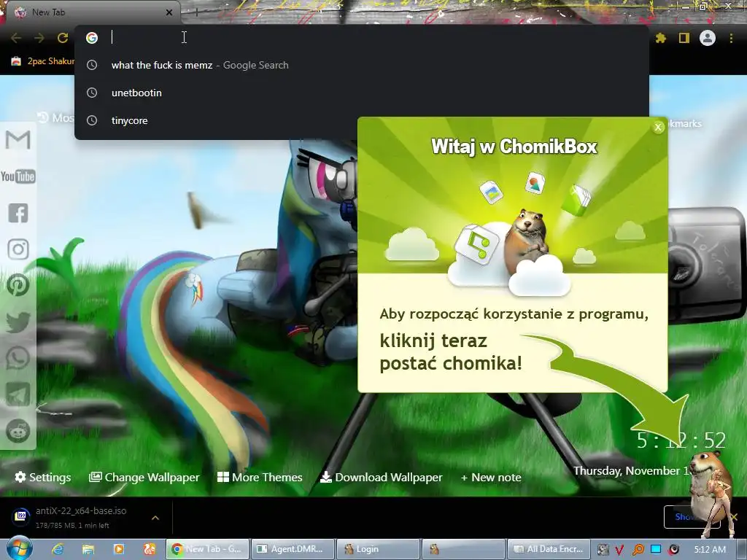
Task: Open the Windows Start menu
Action: [20, 548]
